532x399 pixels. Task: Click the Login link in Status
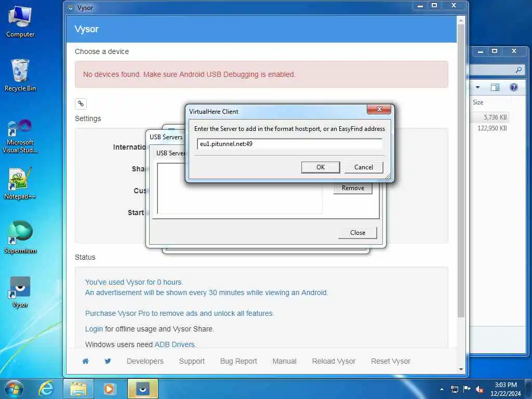[x=94, y=329]
